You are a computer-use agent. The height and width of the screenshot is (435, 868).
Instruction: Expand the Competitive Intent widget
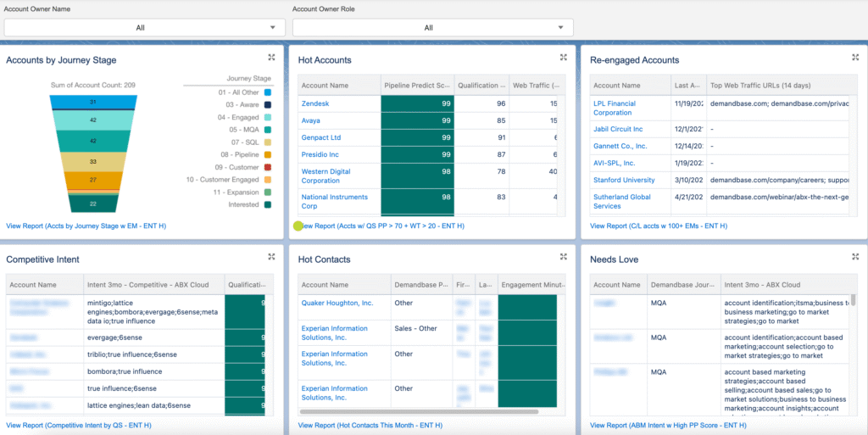click(x=271, y=257)
